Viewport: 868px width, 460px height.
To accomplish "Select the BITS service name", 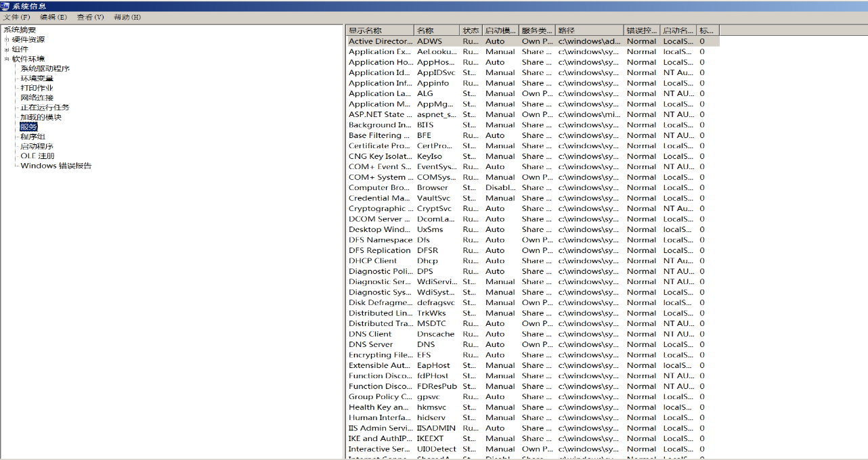I will click(x=425, y=125).
